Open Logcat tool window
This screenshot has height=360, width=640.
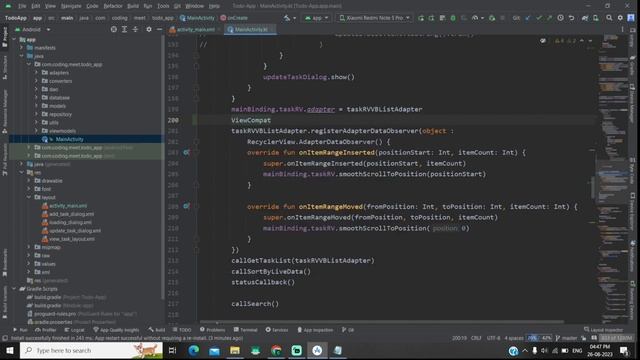tap(74, 330)
